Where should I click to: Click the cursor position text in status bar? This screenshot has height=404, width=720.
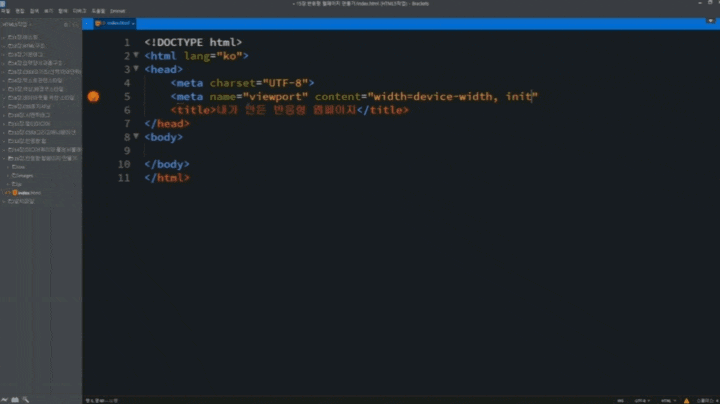(x=101, y=401)
